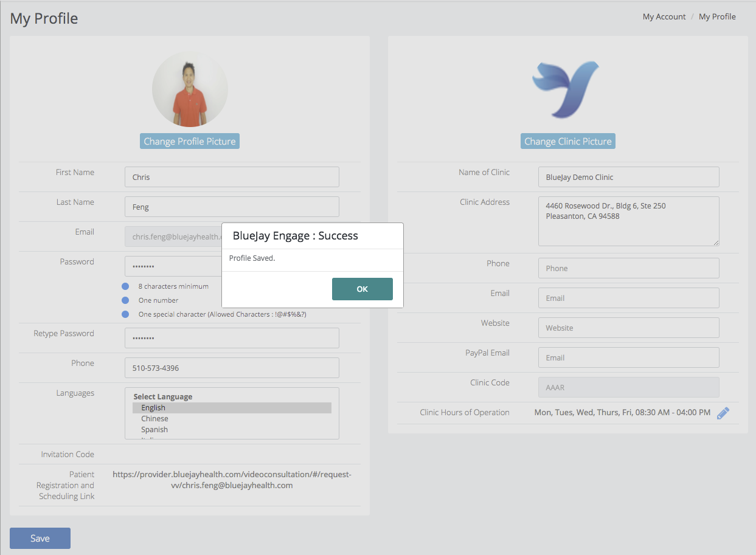This screenshot has width=756, height=555.
Task: Click the Clinic Hours of Operation label
Action: coord(465,412)
